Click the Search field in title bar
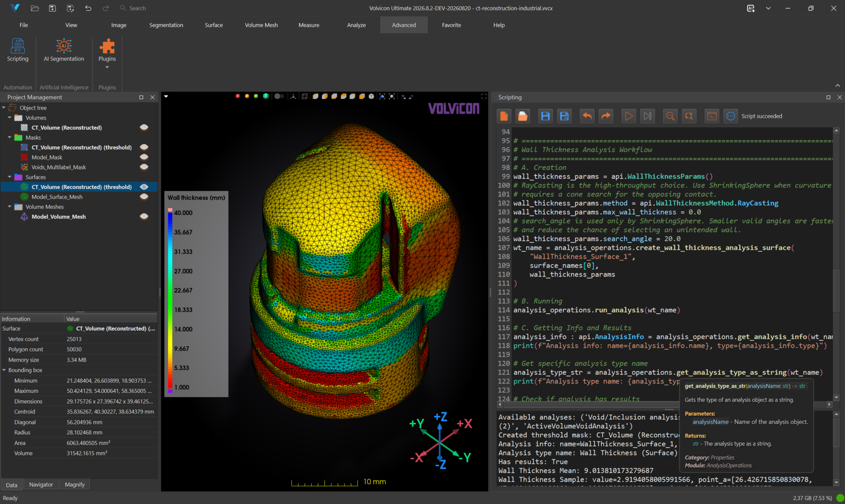This screenshot has height=504, width=845. tap(137, 8)
